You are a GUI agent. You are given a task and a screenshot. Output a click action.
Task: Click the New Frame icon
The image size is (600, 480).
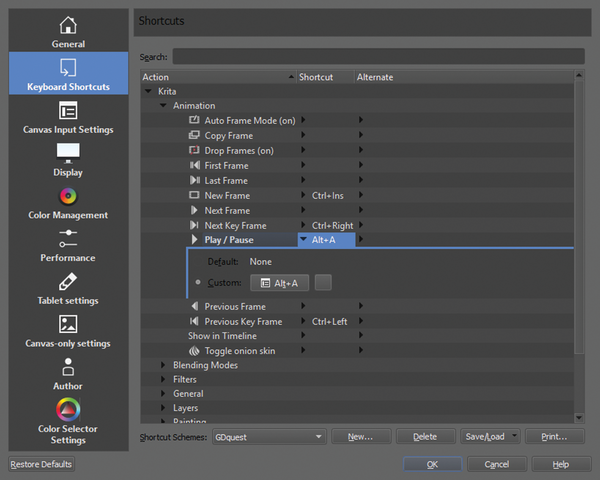(x=194, y=195)
